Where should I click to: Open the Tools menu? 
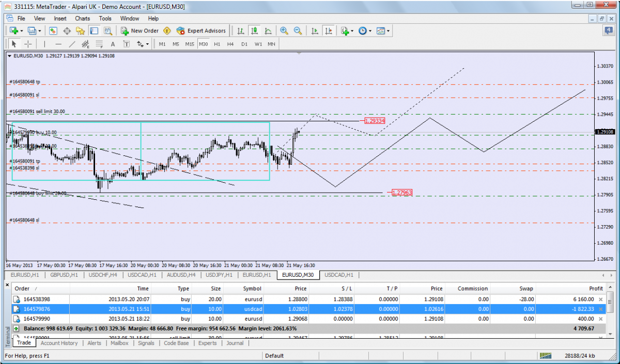(105, 18)
